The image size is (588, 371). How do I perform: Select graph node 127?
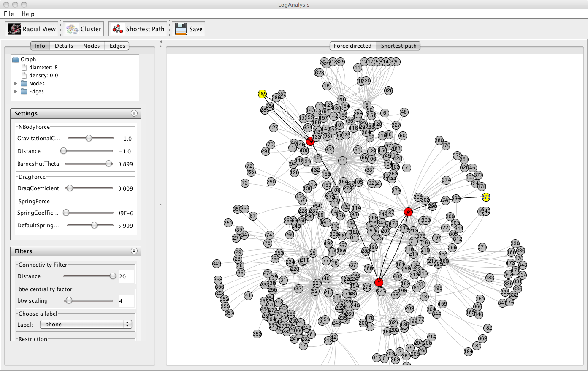[x=274, y=128]
